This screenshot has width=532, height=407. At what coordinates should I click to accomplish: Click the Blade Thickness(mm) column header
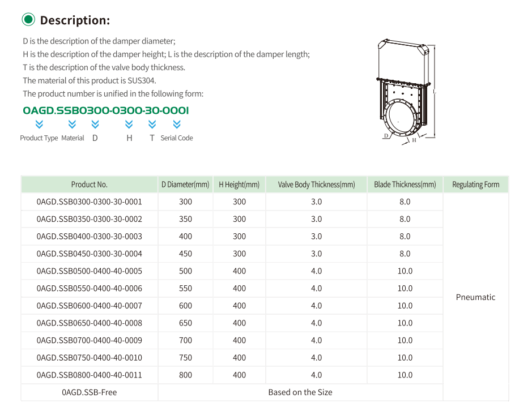(405, 185)
